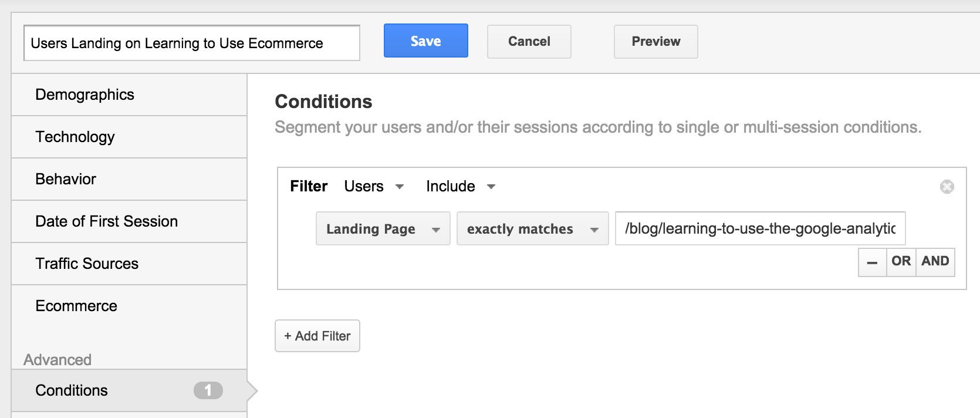Expand the Landing Page dimension dropdown
This screenshot has width=980, height=418.
point(383,228)
